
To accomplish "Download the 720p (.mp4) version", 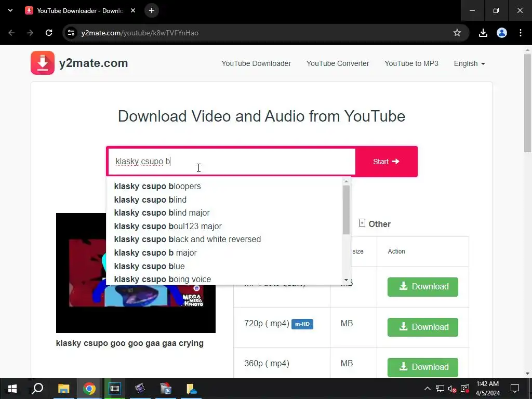I will (423, 327).
